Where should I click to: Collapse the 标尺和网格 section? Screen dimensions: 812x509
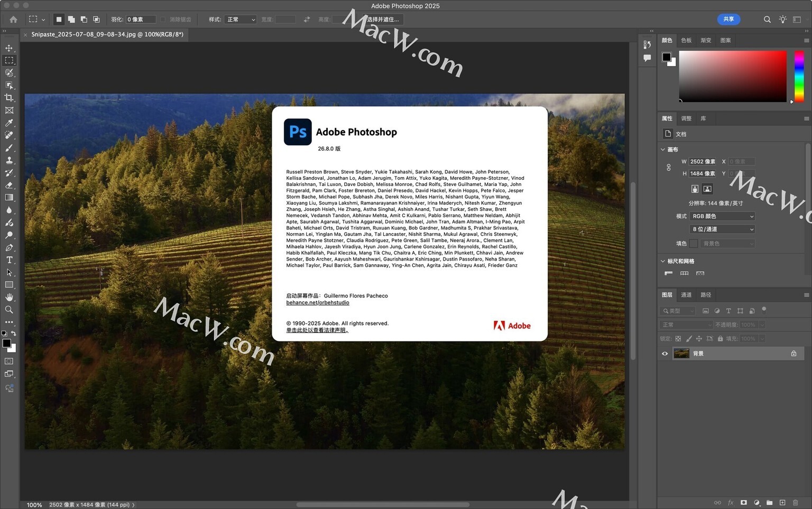coord(663,261)
